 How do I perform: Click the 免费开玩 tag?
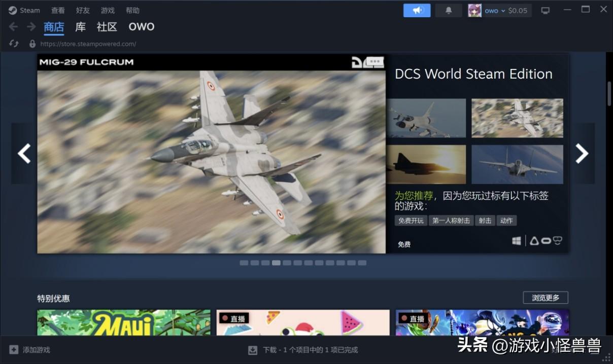click(x=411, y=221)
